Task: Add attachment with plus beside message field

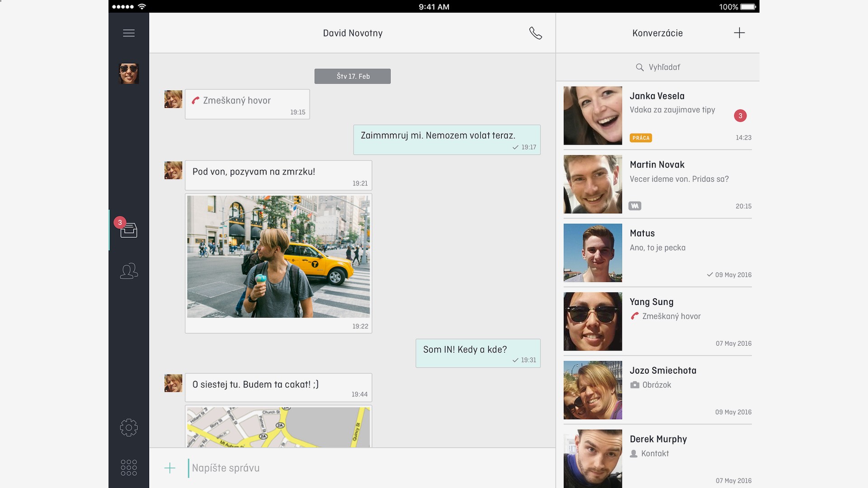Action: coord(170,468)
